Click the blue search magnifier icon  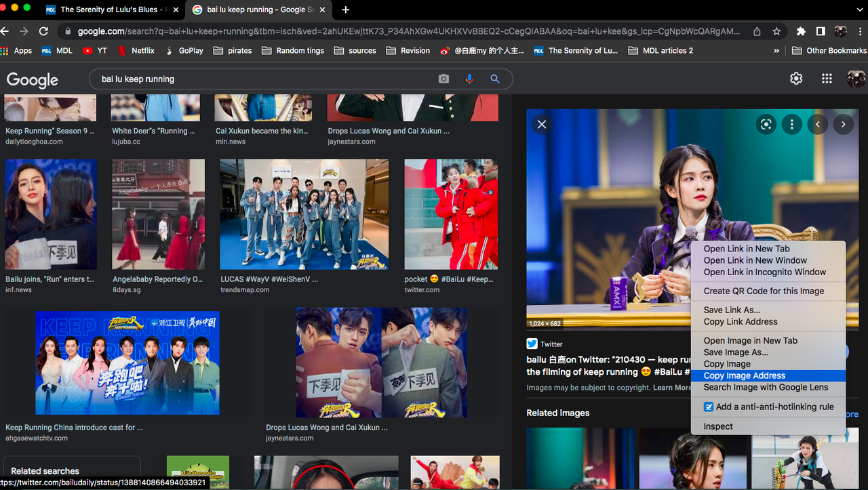[x=495, y=79]
